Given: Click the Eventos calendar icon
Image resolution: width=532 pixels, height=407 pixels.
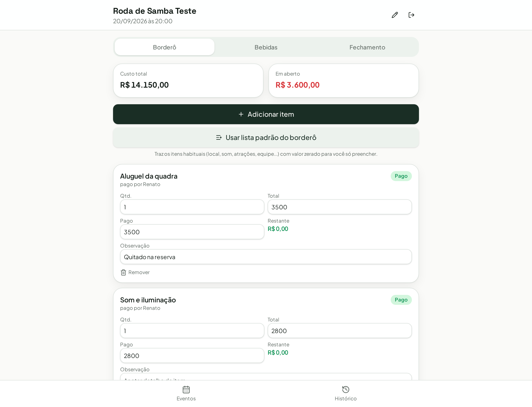Looking at the screenshot, I should point(186,390).
